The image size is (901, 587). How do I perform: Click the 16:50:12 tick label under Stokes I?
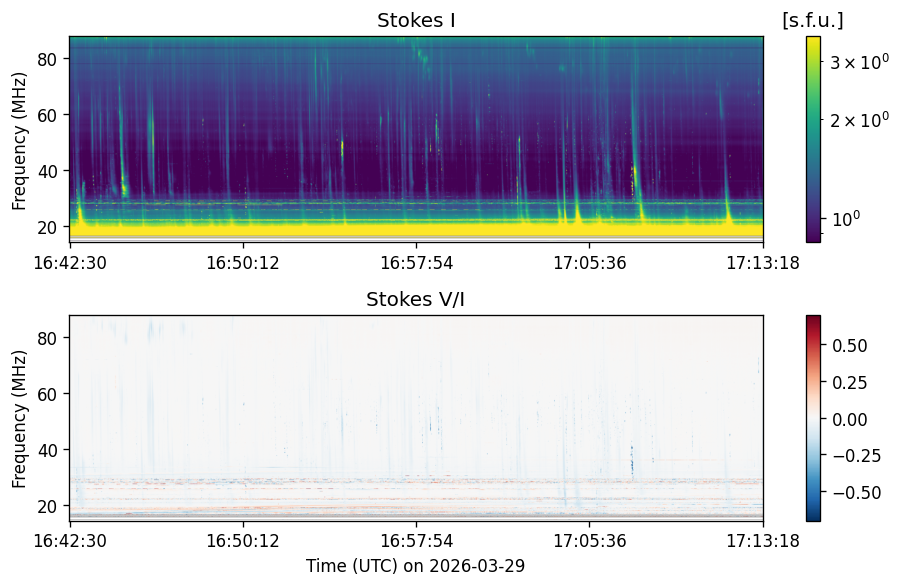click(242, 263)
